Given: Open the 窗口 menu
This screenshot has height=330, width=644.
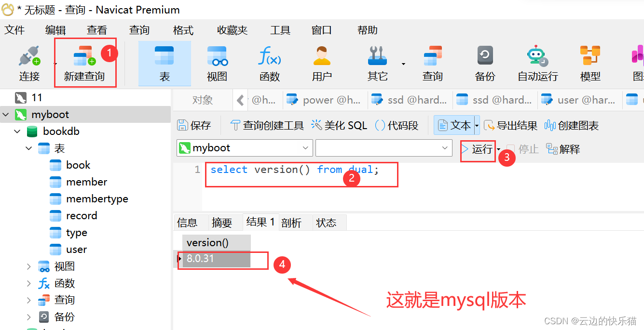Looking at the screenshot, I should (x=322, y=30).
